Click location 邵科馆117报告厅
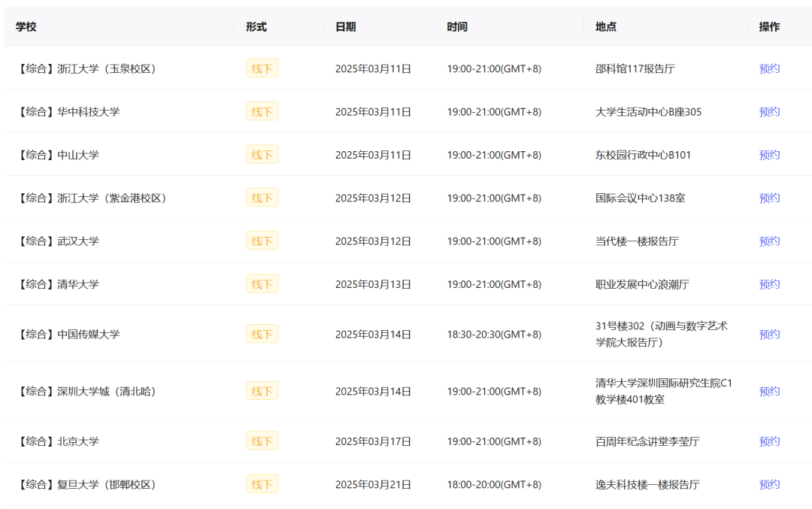Screen dimensions: 812x509 tap(635, 68)
